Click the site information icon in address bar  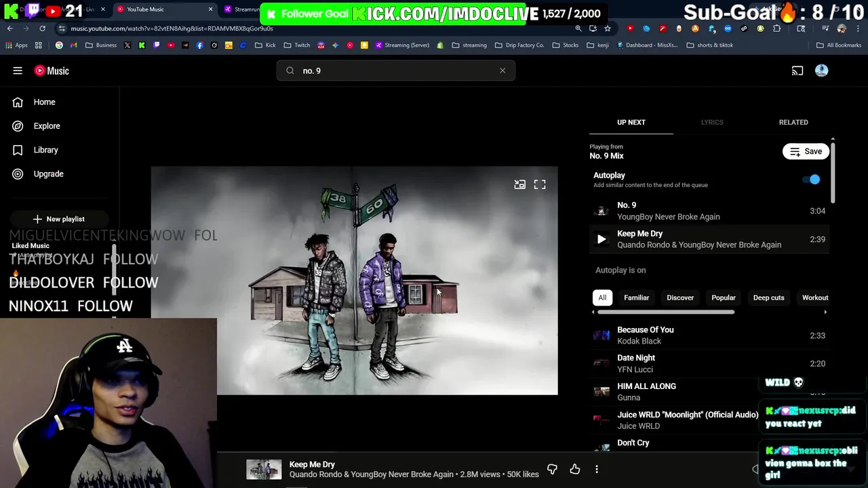click(62, 28)
